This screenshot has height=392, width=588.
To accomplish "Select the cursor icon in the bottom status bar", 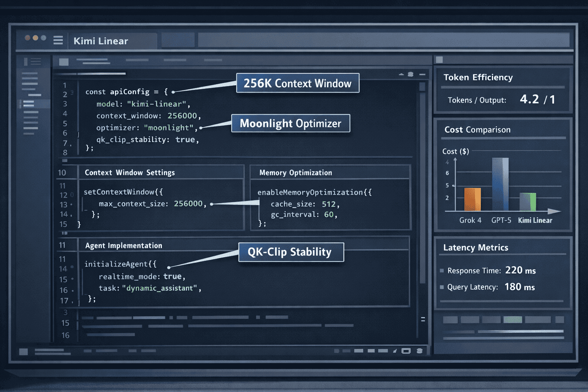I will coord(395,351).
